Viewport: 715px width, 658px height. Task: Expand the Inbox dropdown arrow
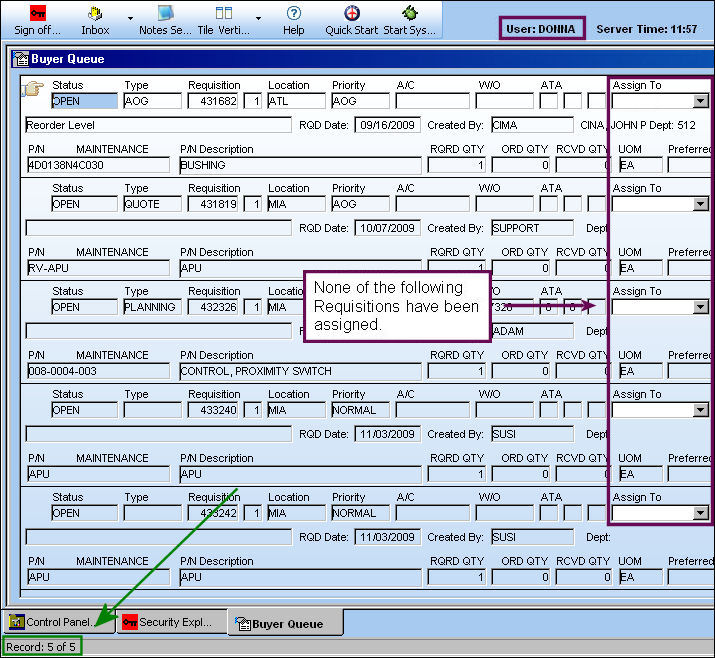click(x=130, y=18)
